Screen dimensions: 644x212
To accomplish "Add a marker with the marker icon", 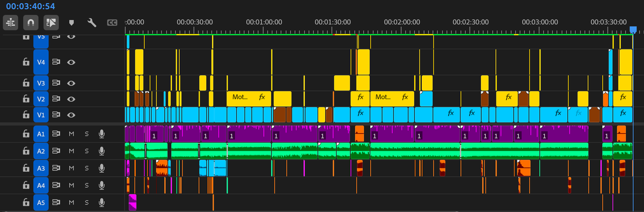I will (71, 23).
